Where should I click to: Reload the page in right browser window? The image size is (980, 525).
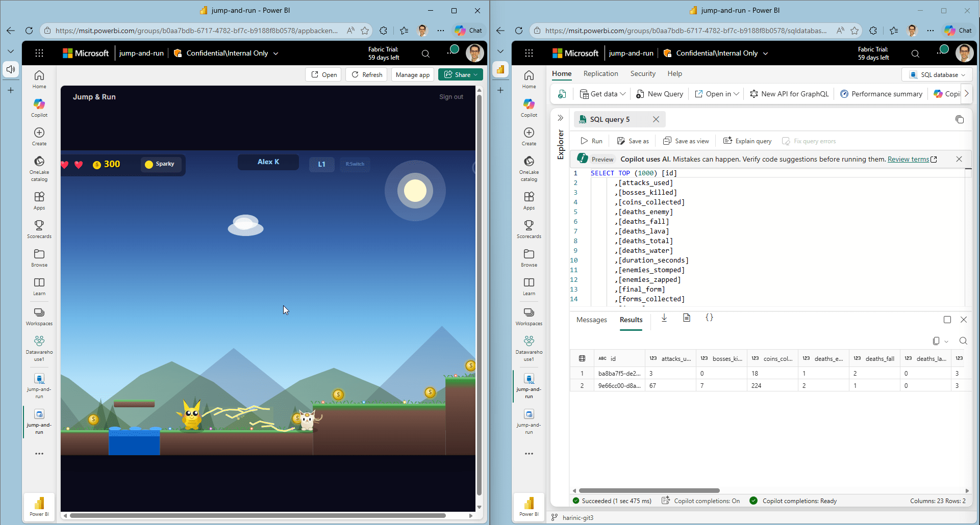coord(519,31)
